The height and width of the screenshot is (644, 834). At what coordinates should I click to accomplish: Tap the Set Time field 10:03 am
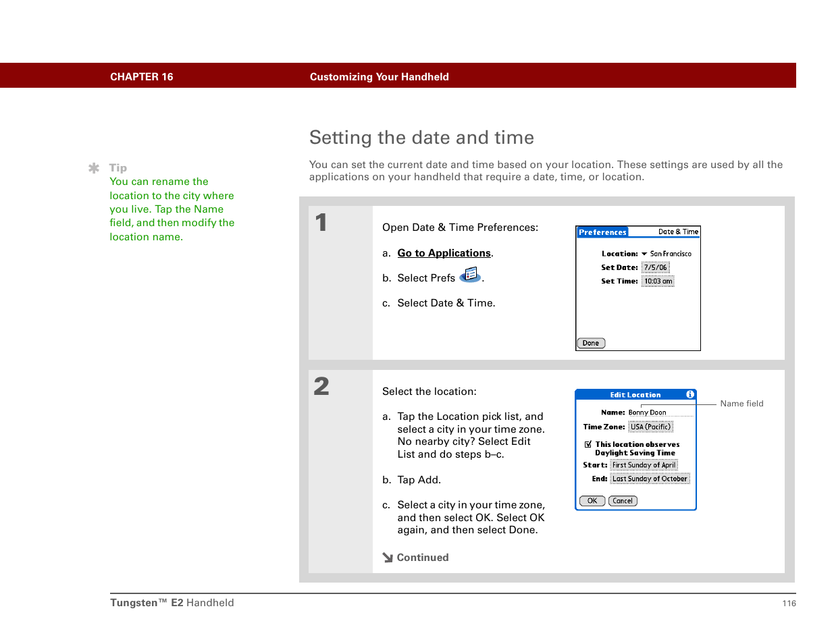(x=658, y=281)
